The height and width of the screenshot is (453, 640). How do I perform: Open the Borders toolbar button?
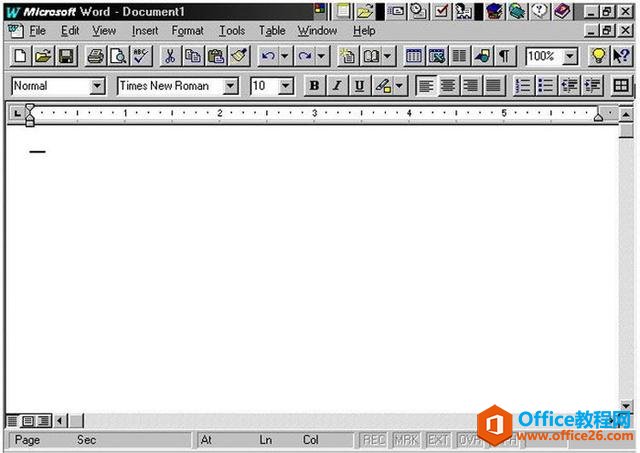(621, 86)
